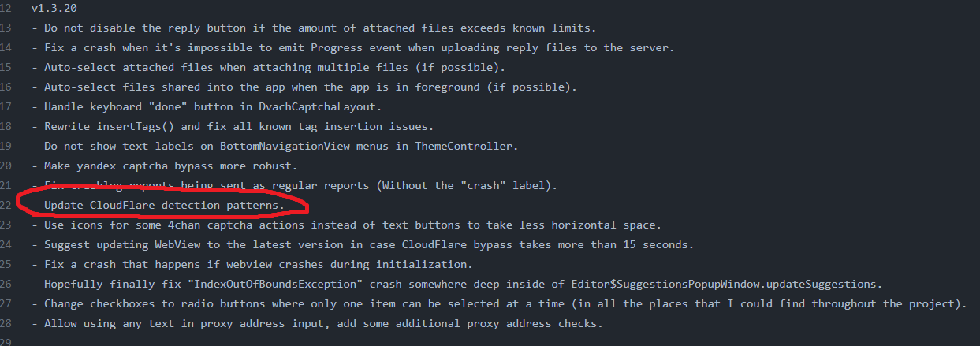Click line number 12 in the gutter
The image size is (980, 346).
point(6,8)
